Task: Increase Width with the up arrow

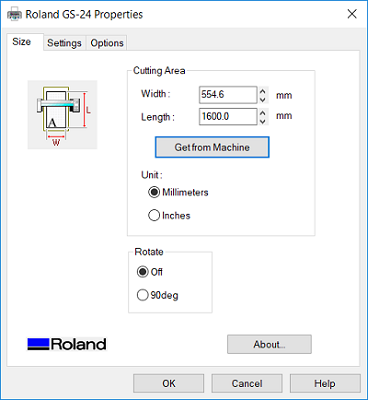Action: [263, 91]
